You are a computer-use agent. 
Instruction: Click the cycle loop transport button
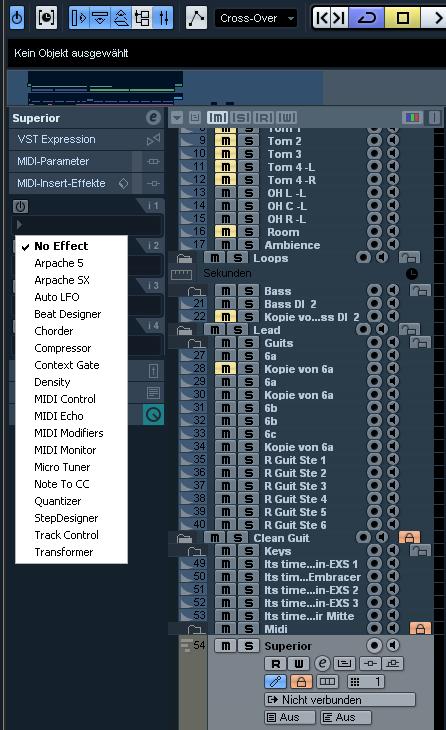367,18
